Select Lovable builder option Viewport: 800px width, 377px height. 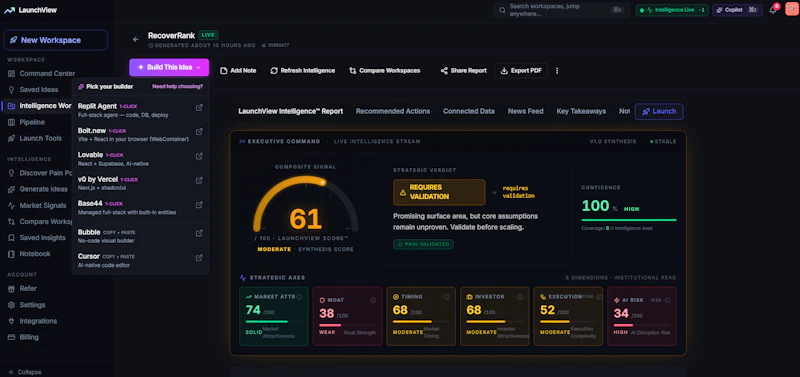click(140, 159)
